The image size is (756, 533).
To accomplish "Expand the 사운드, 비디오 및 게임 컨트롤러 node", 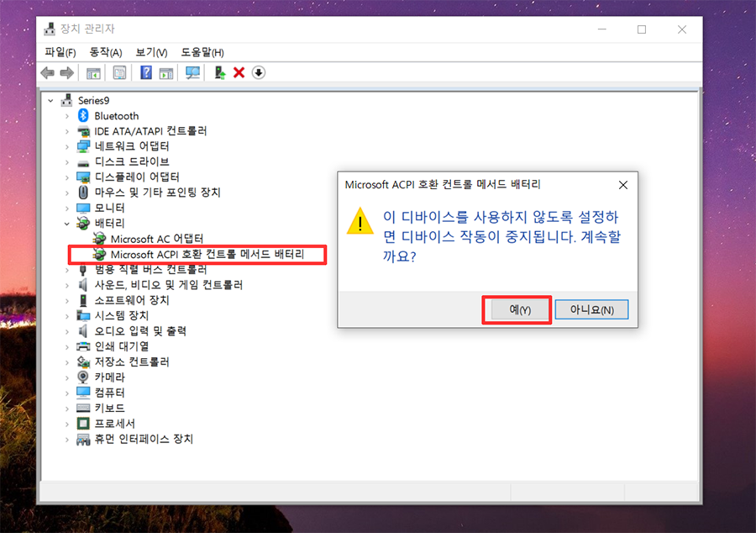I will pyautogui.click(x=67, y=285).
